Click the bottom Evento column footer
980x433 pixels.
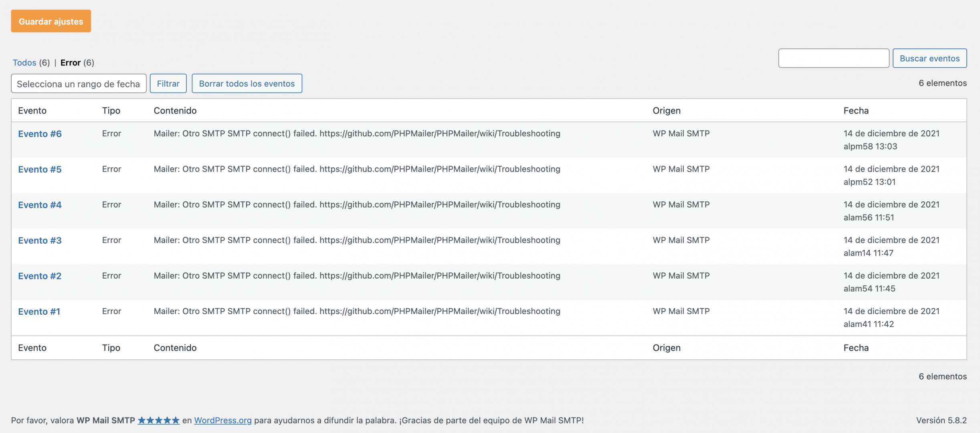tap(32, 348)
